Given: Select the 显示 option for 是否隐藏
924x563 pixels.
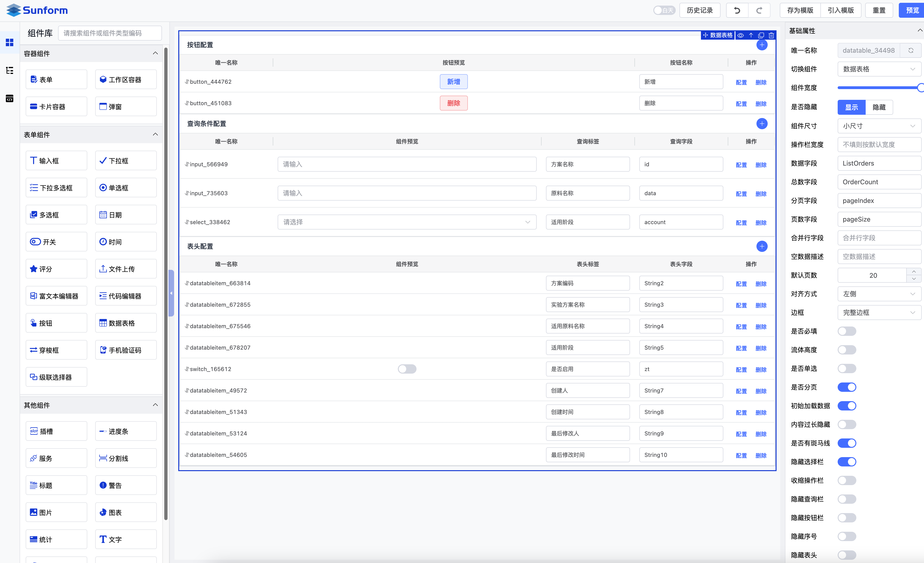Looking at the screenshot, I should [851, 107].
